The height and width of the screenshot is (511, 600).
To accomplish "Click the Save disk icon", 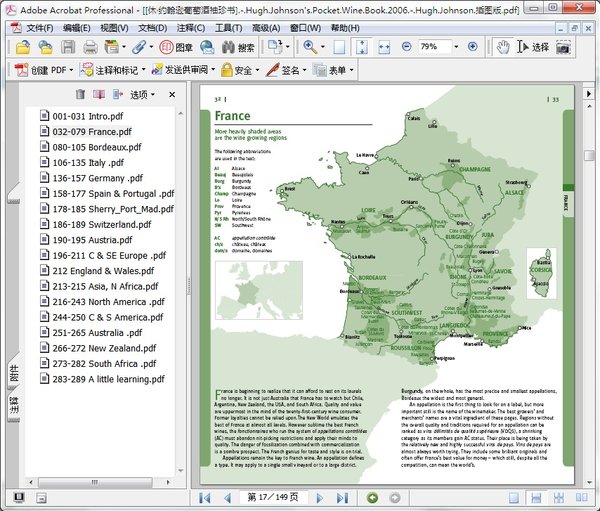I will coord(65,47).
